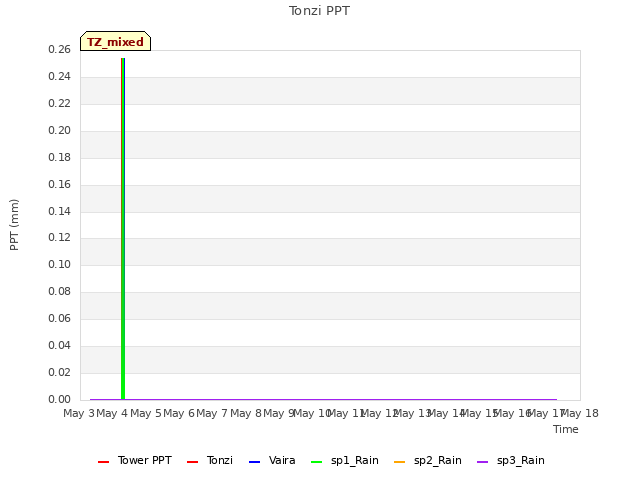Click the blue Vaira legend swatch

[x=254, y=462]
